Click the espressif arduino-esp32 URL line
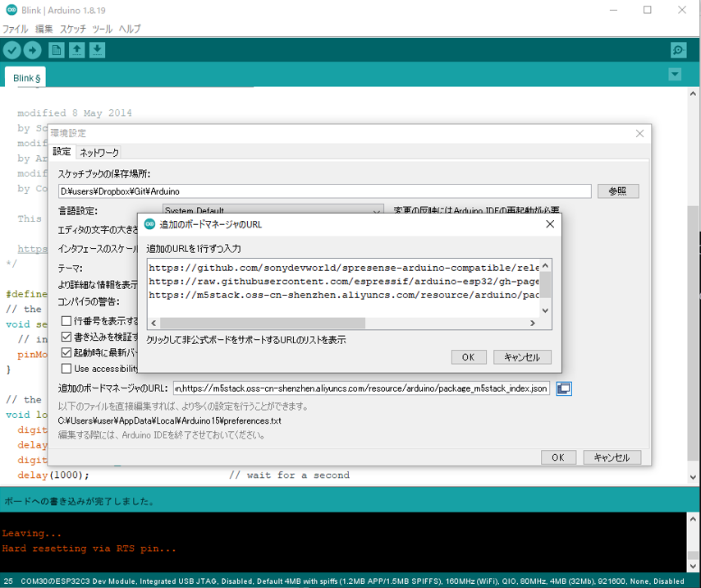 [x=343, y=281]
